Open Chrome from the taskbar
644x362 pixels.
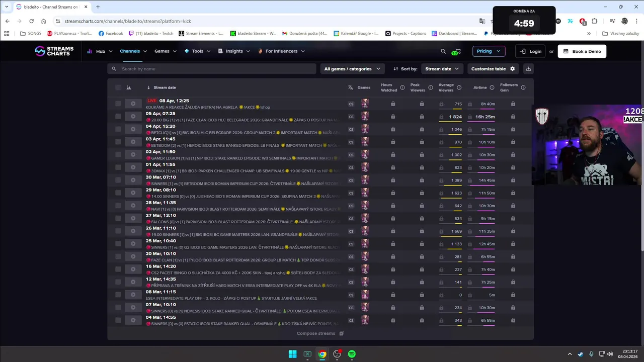322,354
